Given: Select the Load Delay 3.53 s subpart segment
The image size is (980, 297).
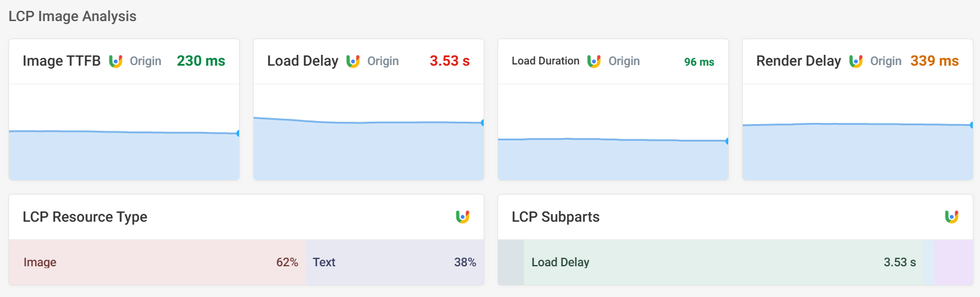Looking at the screenshot, I should tap(723, 262).
